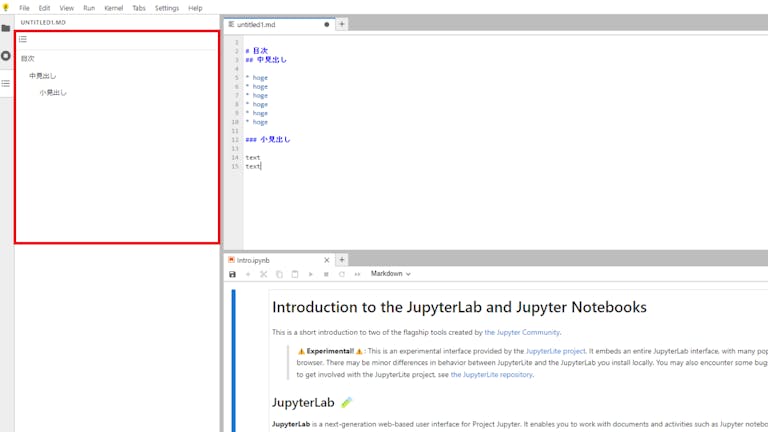Paste cell from clipboard

click(295, 274)
